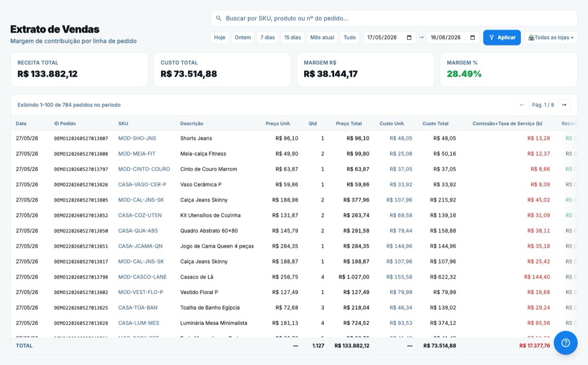Go to previous page arrow
This screenshot has height=365, width=588.
(x=522, y=104)
